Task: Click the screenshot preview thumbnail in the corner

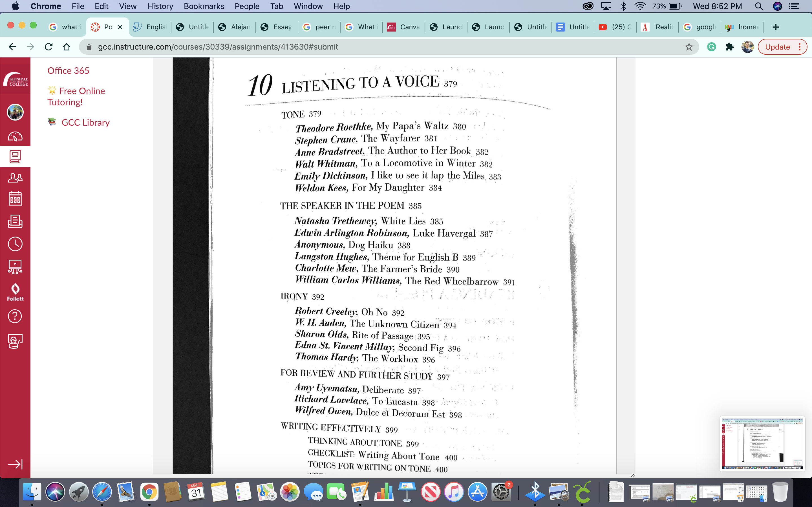Action: 762,443
